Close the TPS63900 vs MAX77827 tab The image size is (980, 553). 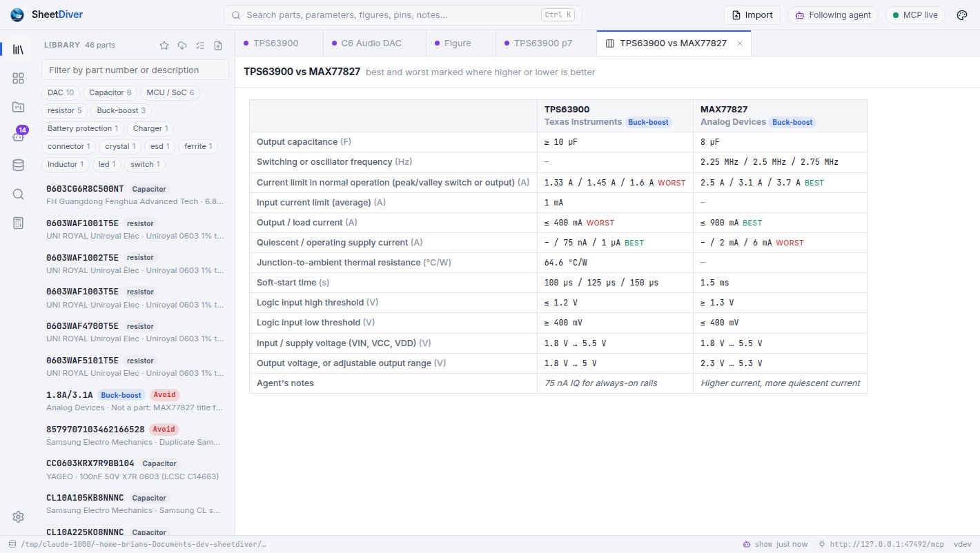point(740,43)
